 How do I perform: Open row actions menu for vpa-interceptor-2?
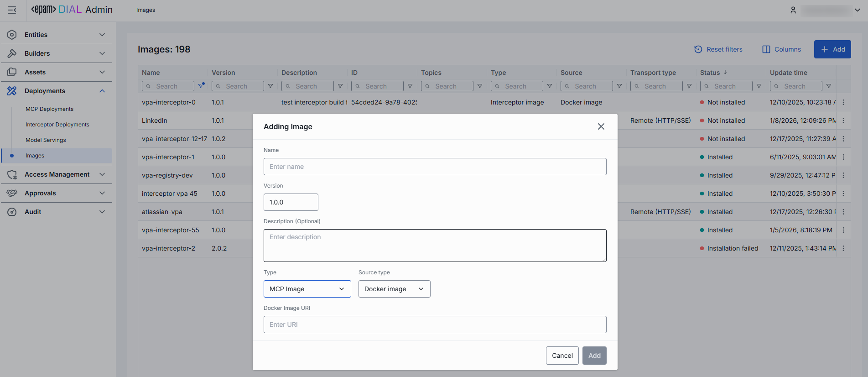(843, 248)
